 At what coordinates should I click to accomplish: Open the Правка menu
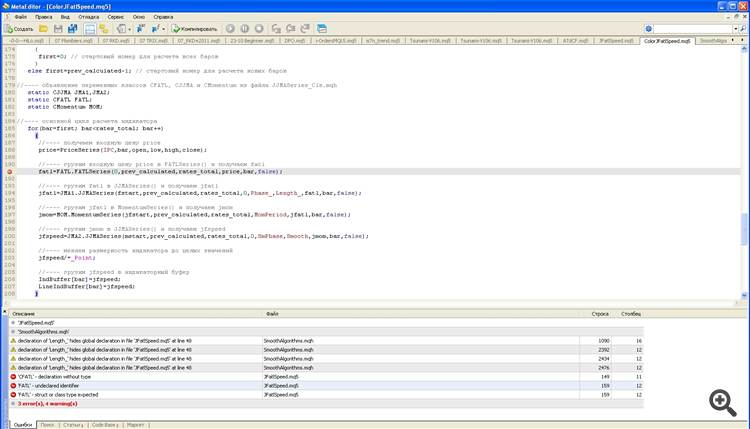click(44, 17)
